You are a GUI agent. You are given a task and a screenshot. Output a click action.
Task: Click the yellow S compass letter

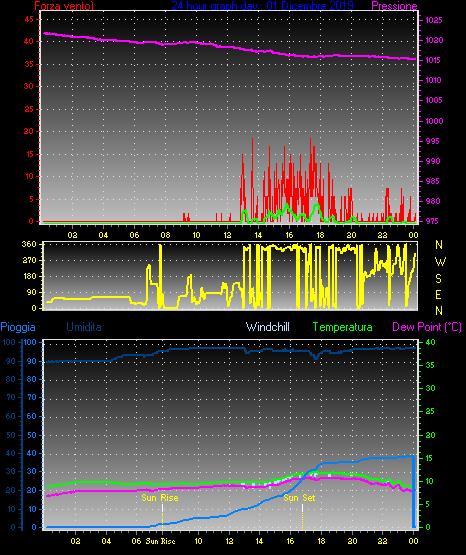coord(438,279)
